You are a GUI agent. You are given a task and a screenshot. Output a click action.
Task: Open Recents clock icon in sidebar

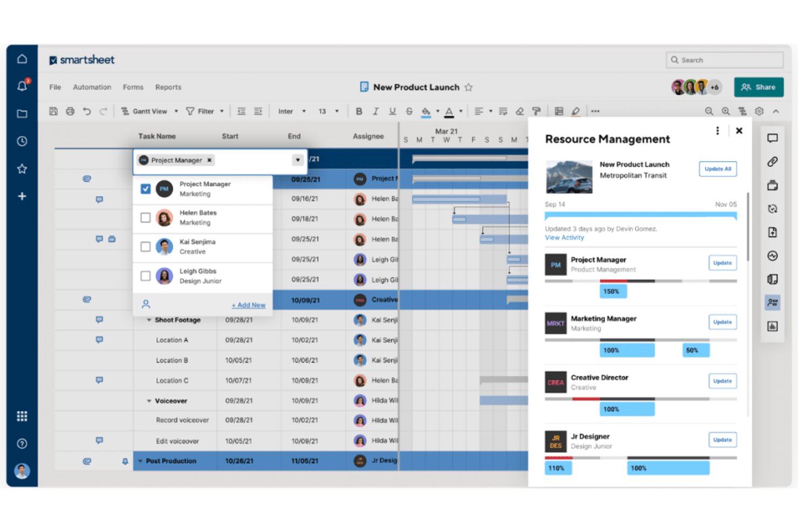(x=22, y=141)
